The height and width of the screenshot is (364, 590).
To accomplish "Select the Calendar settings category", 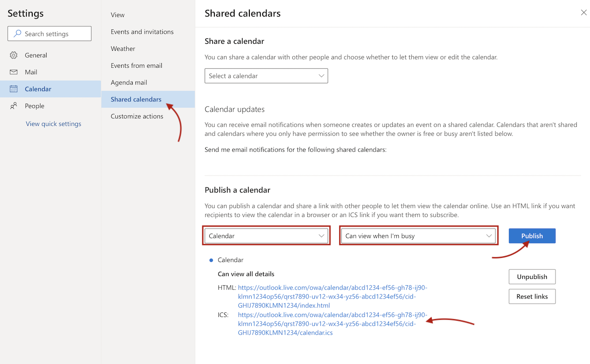I will click(50, 89).
